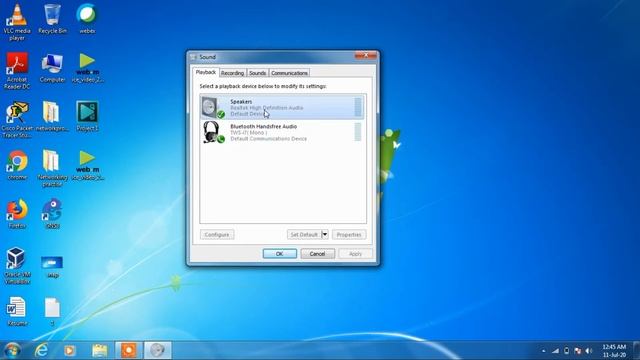Open the Computer desktop icon
This screenshot has width=640, height=360.
(52, 68)
